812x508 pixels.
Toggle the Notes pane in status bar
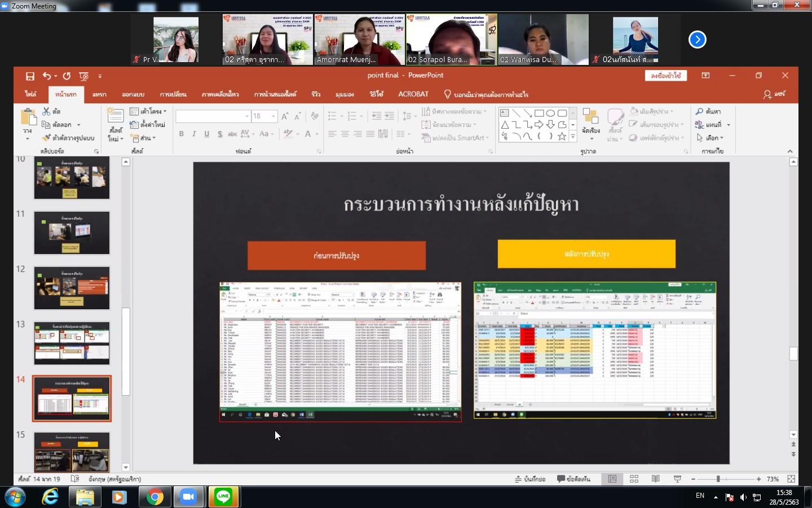pyautogui.click(x=530, y=479)
